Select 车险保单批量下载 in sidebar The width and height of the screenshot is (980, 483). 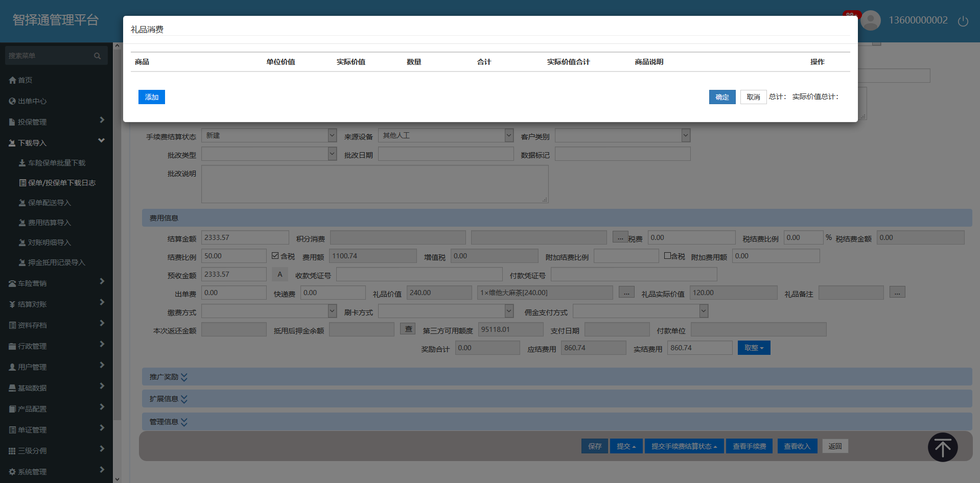(x=56, y=163)
